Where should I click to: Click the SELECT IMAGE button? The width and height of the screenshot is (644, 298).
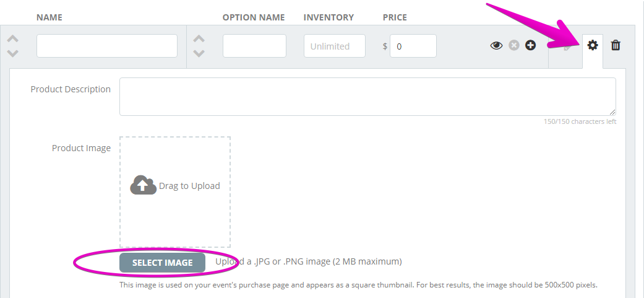pyautogui.click(x=162, y=263)
